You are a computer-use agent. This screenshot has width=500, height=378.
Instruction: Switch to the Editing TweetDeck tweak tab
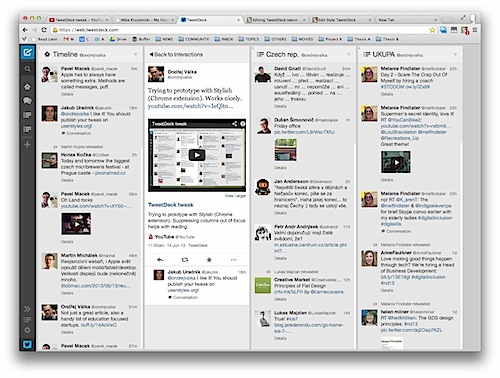tap(276, 20)
